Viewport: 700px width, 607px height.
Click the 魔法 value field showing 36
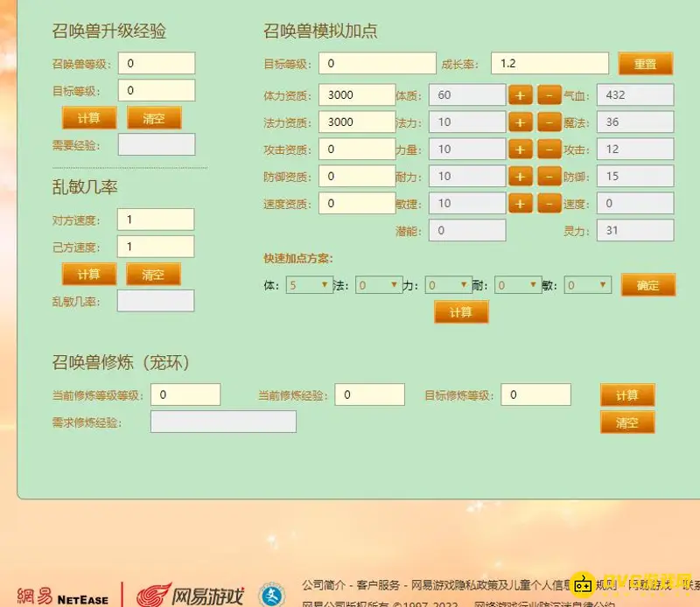click(x=635, y=122)
